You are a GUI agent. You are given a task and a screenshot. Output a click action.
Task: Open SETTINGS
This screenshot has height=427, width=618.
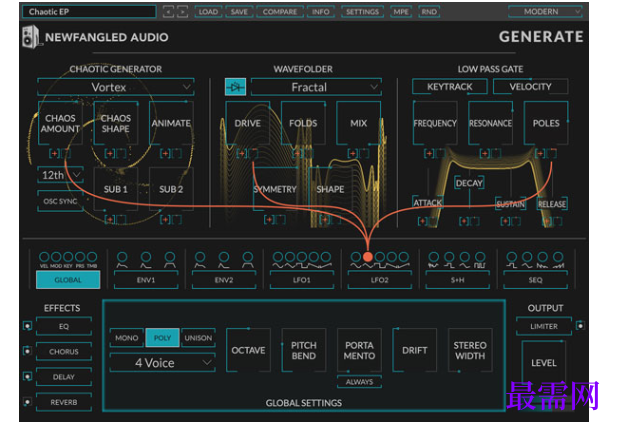[x=362, y=12]
